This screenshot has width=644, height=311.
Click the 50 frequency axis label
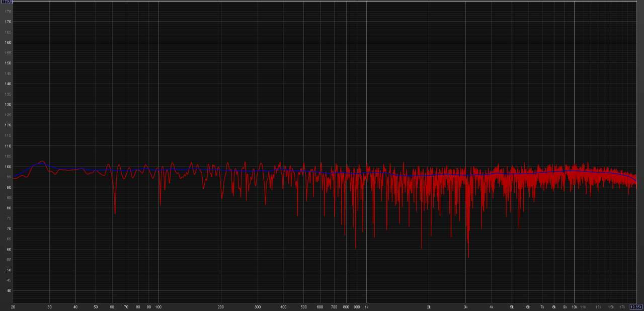point(96,306)
